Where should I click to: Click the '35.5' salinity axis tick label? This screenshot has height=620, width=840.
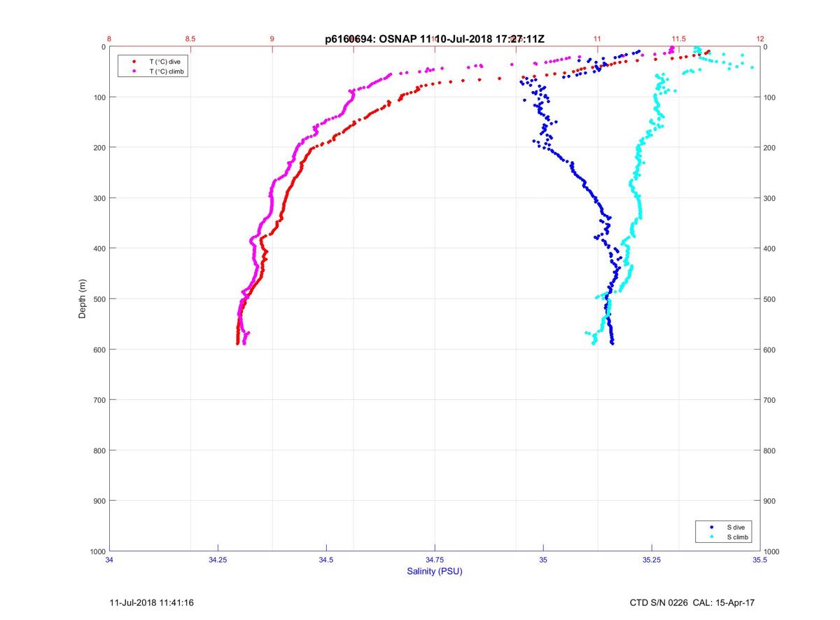(x=760, y=559)
